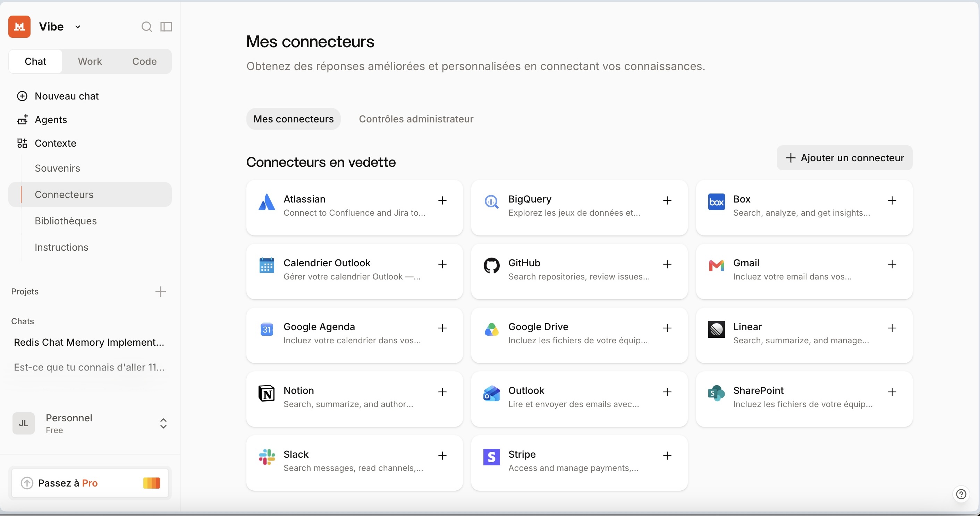Switch to the Work tab
This screenshot has width=980, height=516.
90,61
